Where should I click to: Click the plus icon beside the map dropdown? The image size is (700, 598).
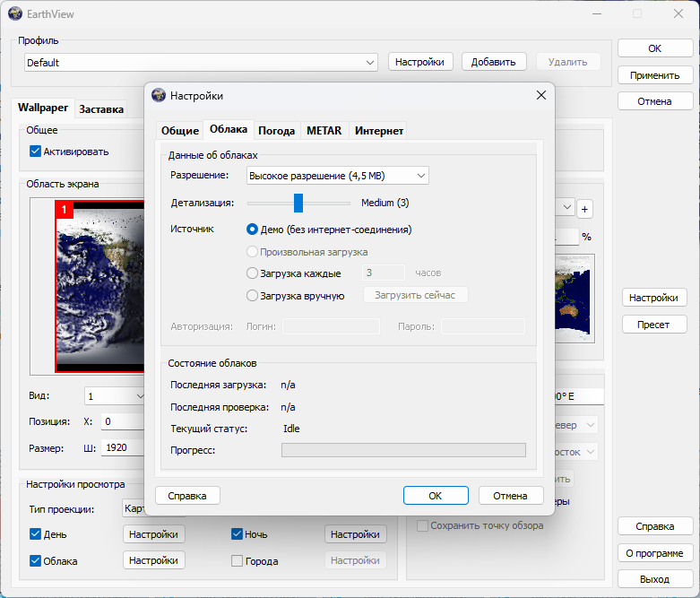tap(584, 209)
